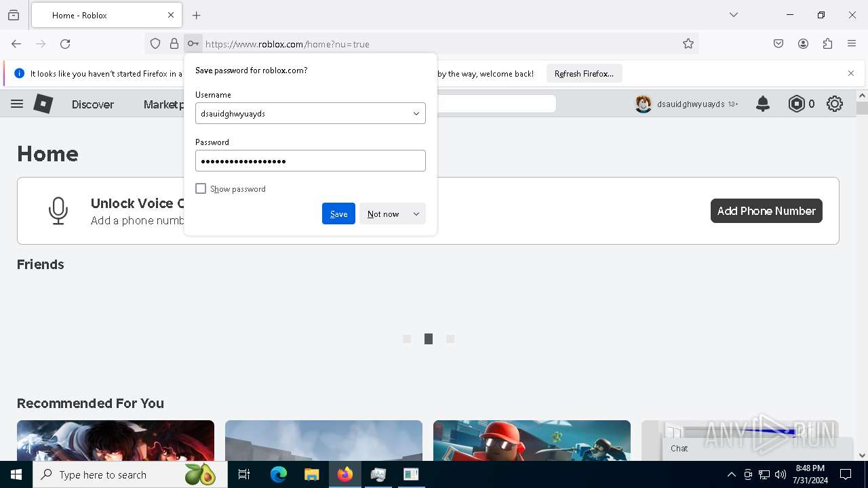The width and height of the screenshot is (868, 488).
Task: Click the tracking protection shield icon
Action: click(x=155, y=44)
